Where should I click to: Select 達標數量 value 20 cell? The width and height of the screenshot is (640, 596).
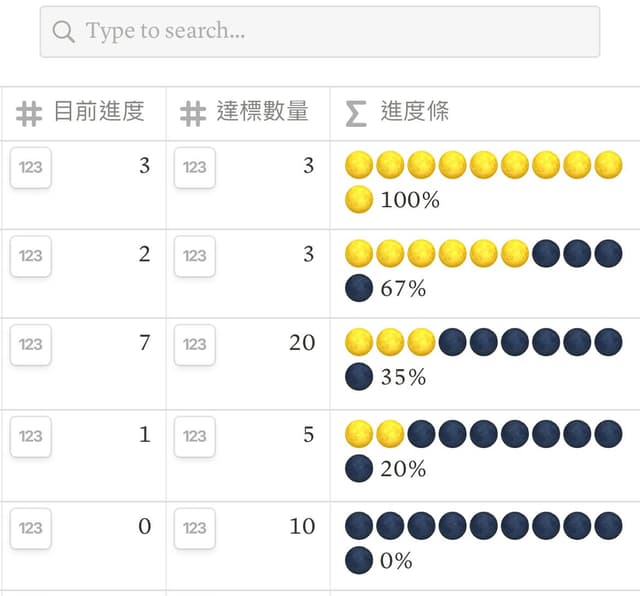coord(248,364)
